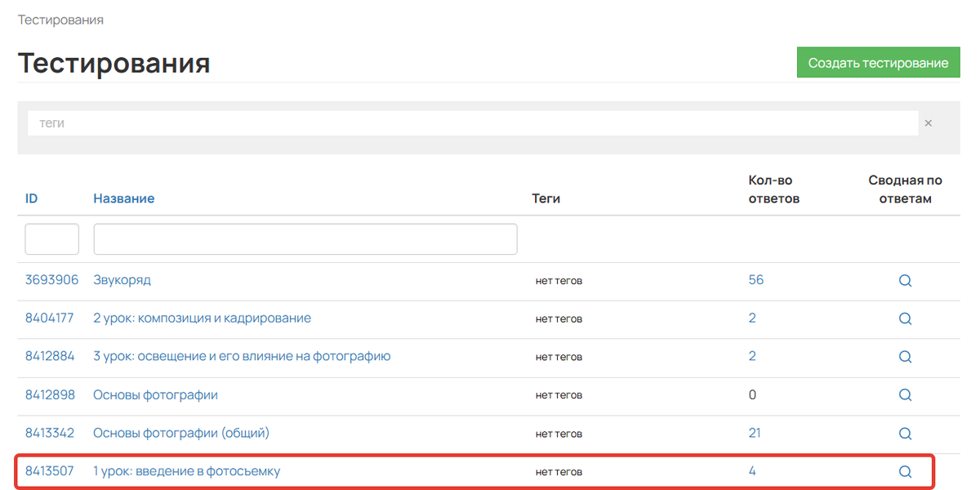Sort table by ID column header
The width and height of the screenshot is (980, 490).
pos(31,198)
